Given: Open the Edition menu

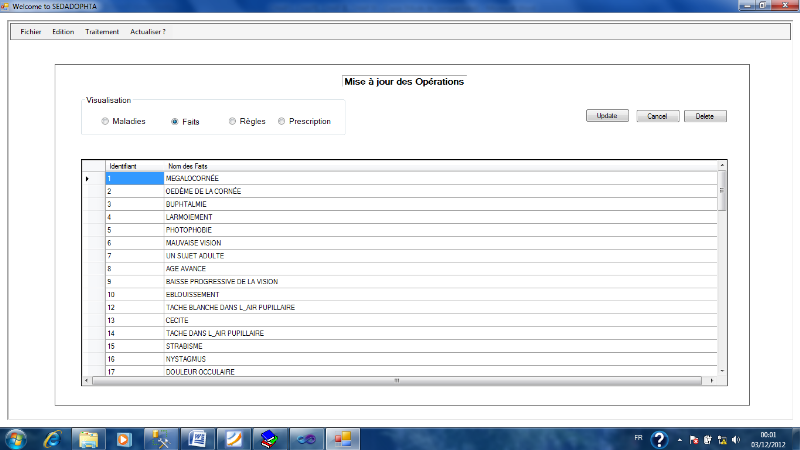Looking at the screenshot, I should pyautogui.click(x=63, y=32).
